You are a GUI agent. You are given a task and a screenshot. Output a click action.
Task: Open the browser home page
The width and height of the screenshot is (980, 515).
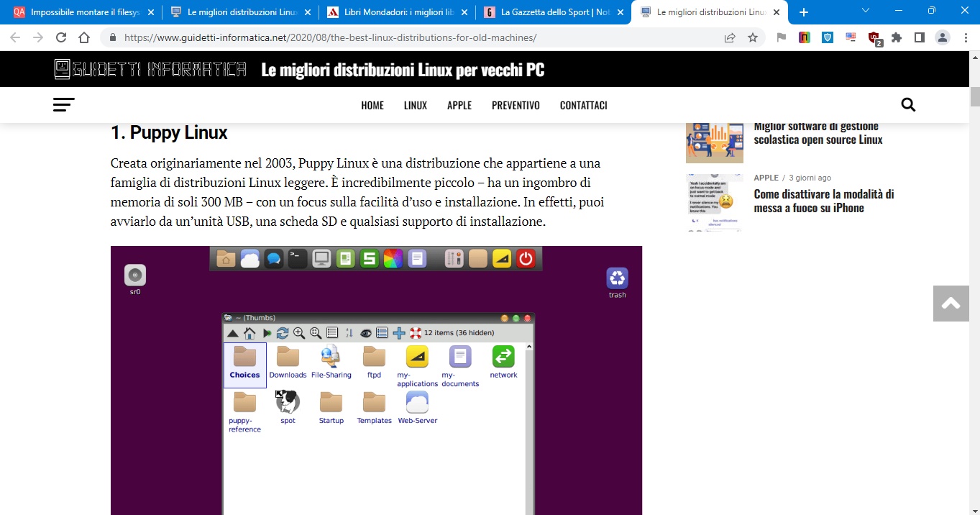[84, 38]
